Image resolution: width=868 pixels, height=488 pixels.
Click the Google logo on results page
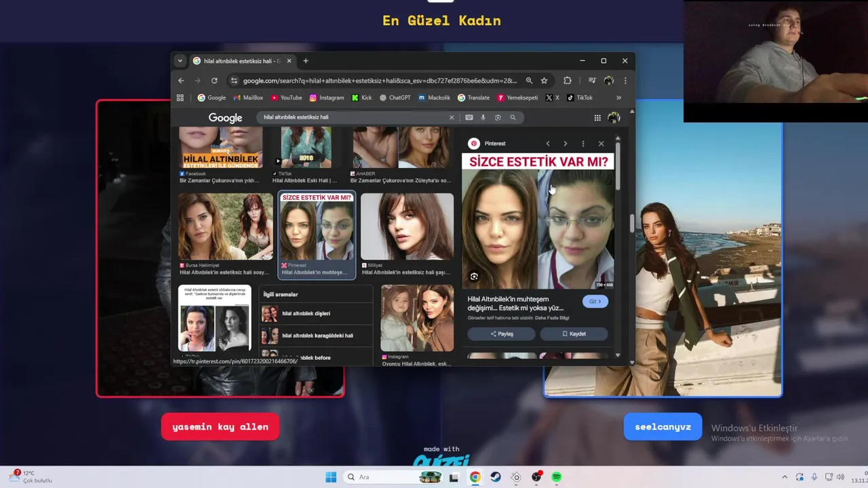coord(225,118)
